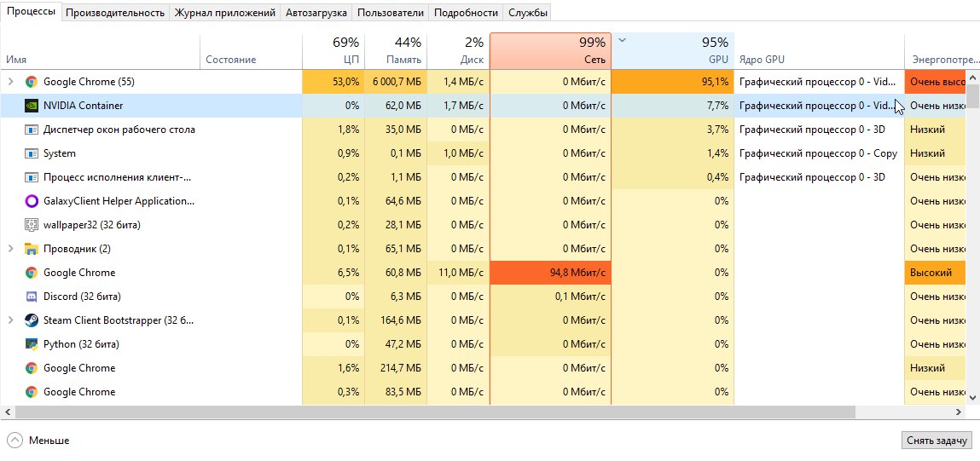Click the System process icon
Viewport: 980px width, 461px height.
tap(32, 153)
